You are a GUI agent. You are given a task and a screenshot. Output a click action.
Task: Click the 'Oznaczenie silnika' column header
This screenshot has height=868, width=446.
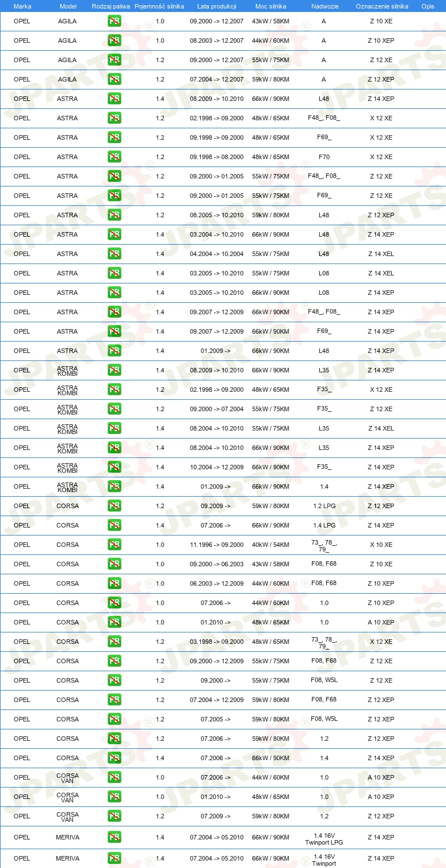tap(382, 6)
